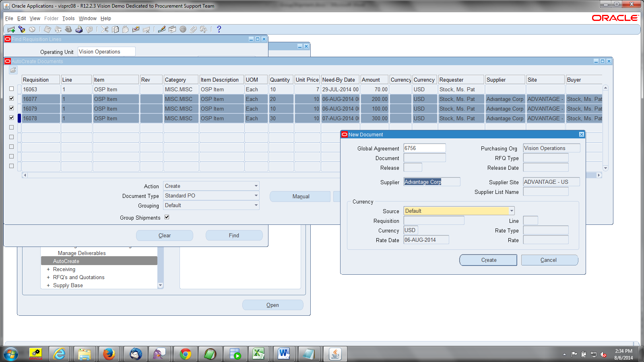The width and height of the screenshot is (644, 362).
Task: Click Find in Find Requisition Lines
Action: coord(234,235)
